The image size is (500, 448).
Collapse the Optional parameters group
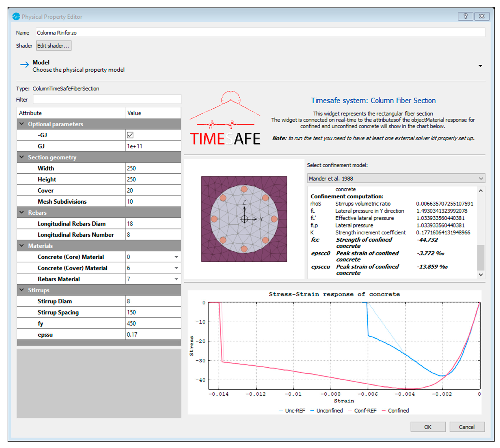22,124
